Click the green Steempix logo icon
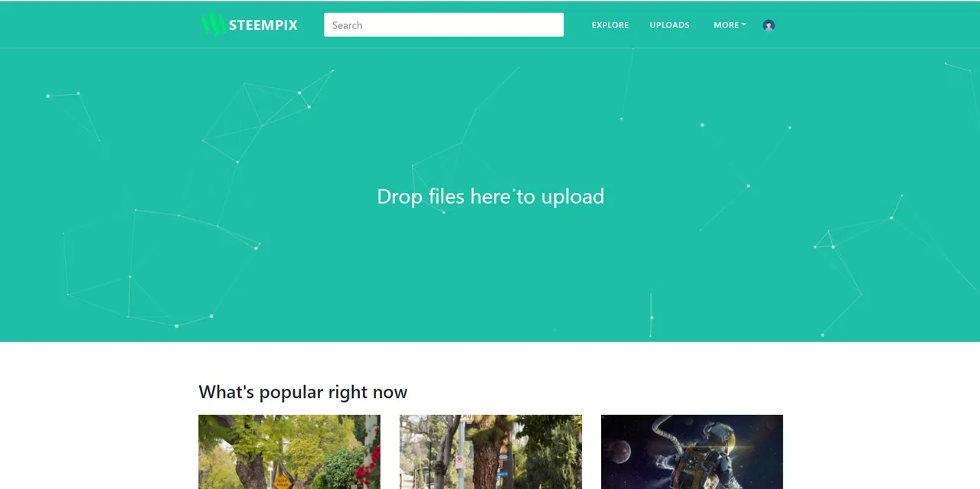The width and height of the screenshot is (980, 489). (213, 24)
